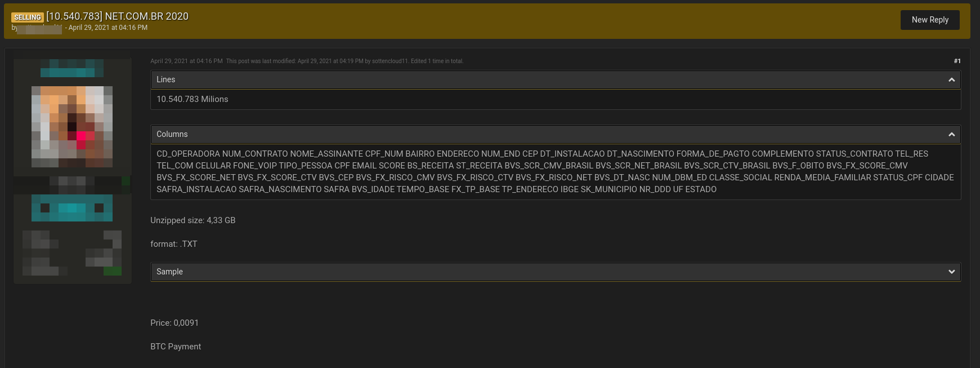Click the pixelated user stats block
This screenshot has width=980, height=368.
(x=72, y=253)
